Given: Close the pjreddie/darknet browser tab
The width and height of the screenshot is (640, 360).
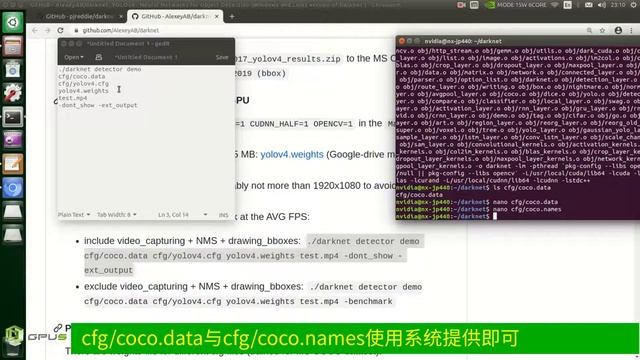Looking at the screenshot, I should [121, 16].
